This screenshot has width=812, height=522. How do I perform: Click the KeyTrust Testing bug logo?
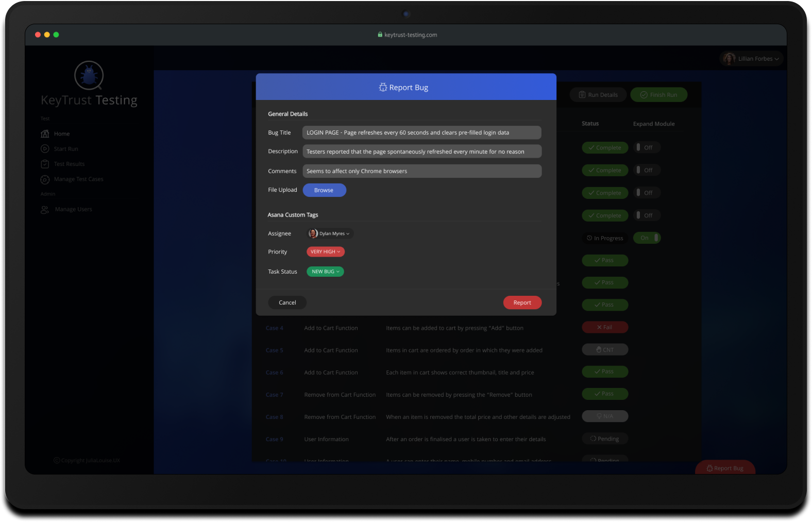(x=89, y=76)
